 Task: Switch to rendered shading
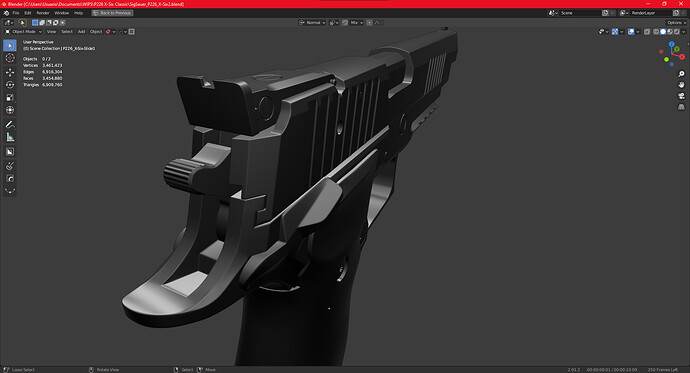tap(676, 32)
